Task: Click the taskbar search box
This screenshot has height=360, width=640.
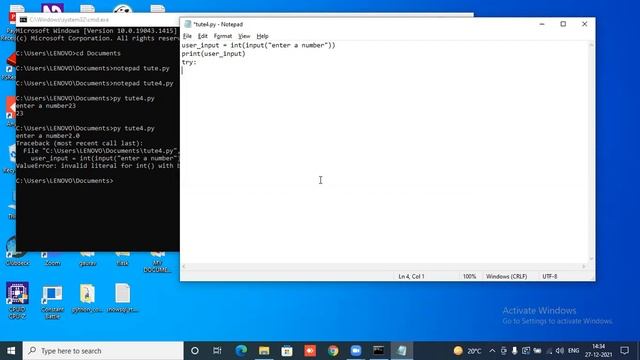Action: (x=103, y=351)
